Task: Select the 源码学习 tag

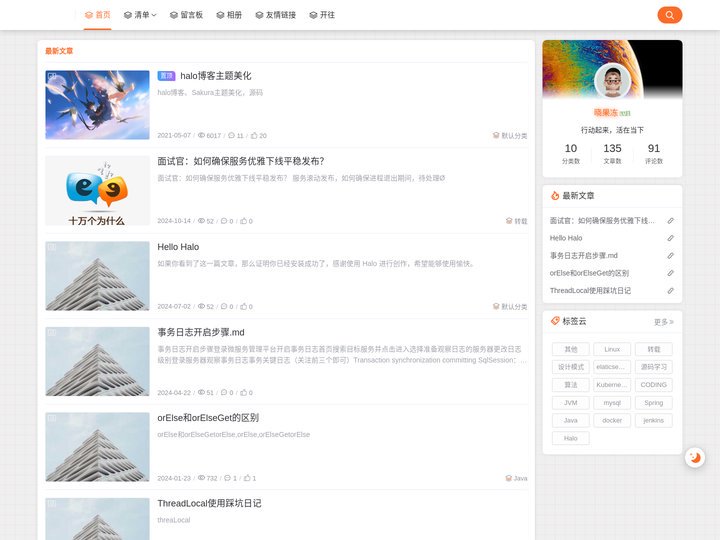Action: pyautogui.click(x=654, y=367)
